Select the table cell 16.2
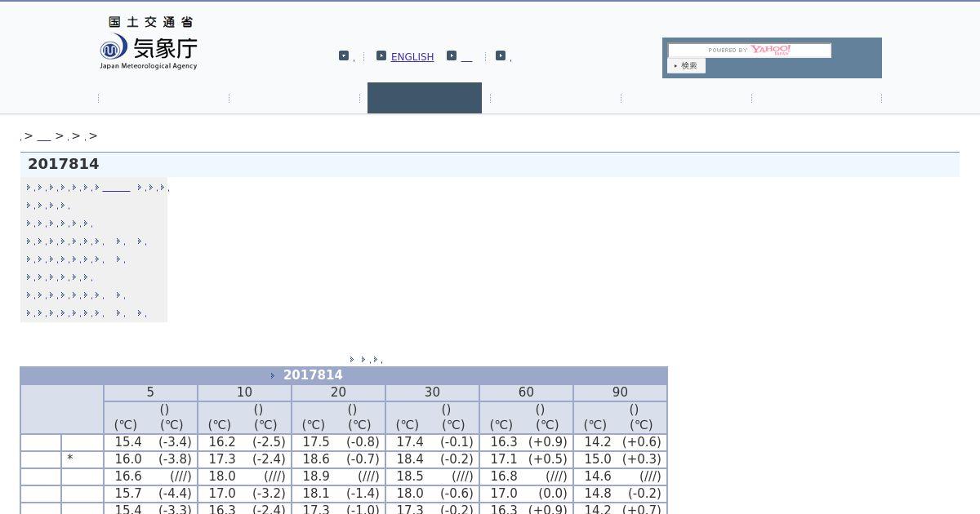 222,442
